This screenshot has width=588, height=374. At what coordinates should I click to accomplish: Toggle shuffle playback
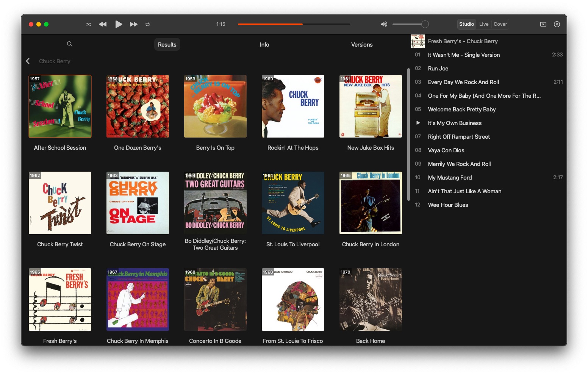pyautogui.click(x=89, y=24)
